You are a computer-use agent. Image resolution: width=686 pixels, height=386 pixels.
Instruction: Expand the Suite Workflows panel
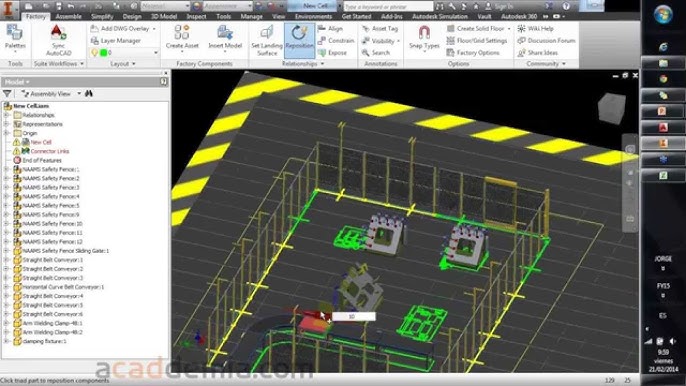[x=59, y=64]
